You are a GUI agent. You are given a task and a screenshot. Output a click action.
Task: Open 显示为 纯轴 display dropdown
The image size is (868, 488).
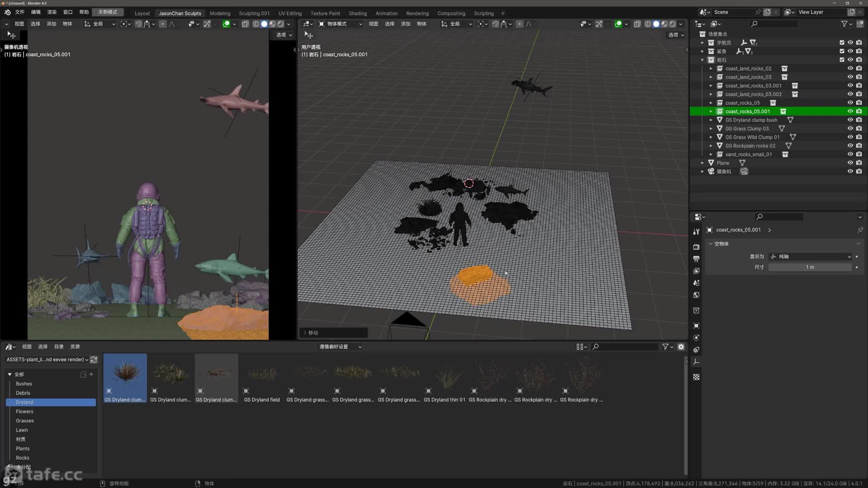tap(811, 256)
